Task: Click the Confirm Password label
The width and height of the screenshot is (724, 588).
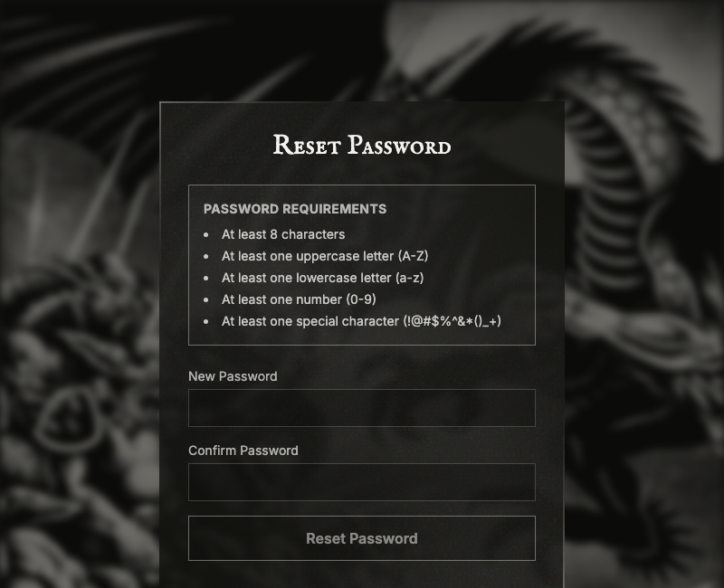Action: pyautogui.click(x=243, y=450)
